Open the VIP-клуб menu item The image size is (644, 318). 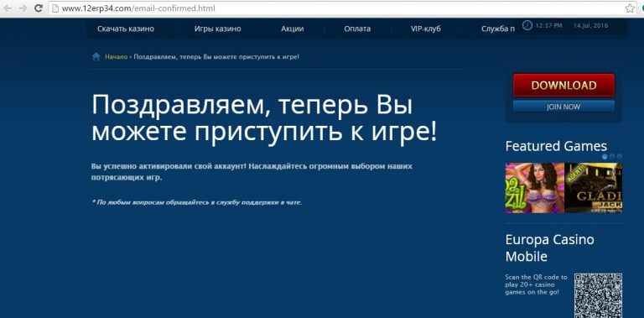(x=425, y=29)
